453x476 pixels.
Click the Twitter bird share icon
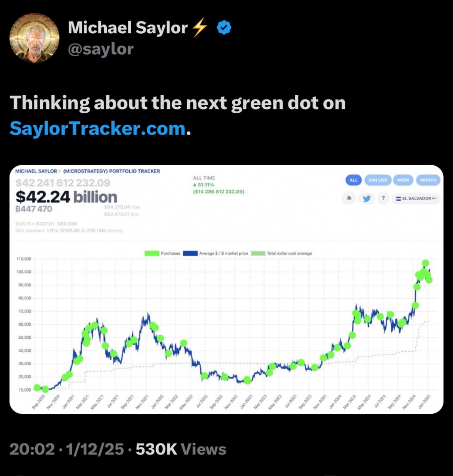[x=367, y=198]
